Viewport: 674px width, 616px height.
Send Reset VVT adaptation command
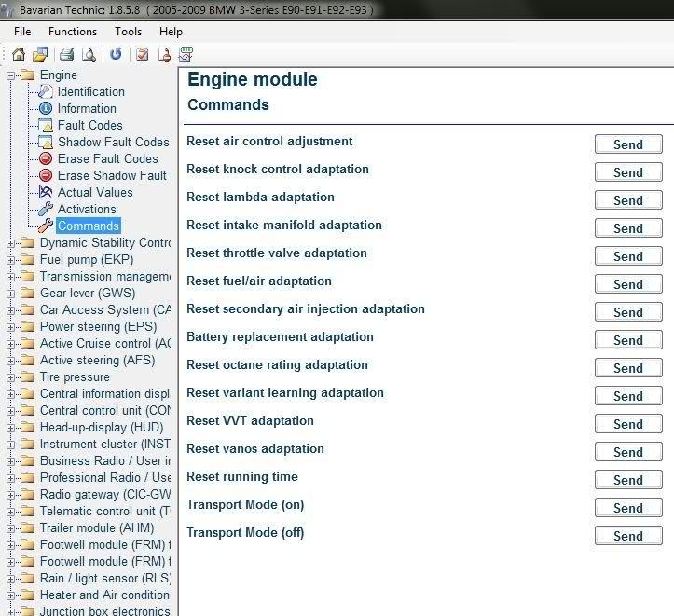(628, 424)
